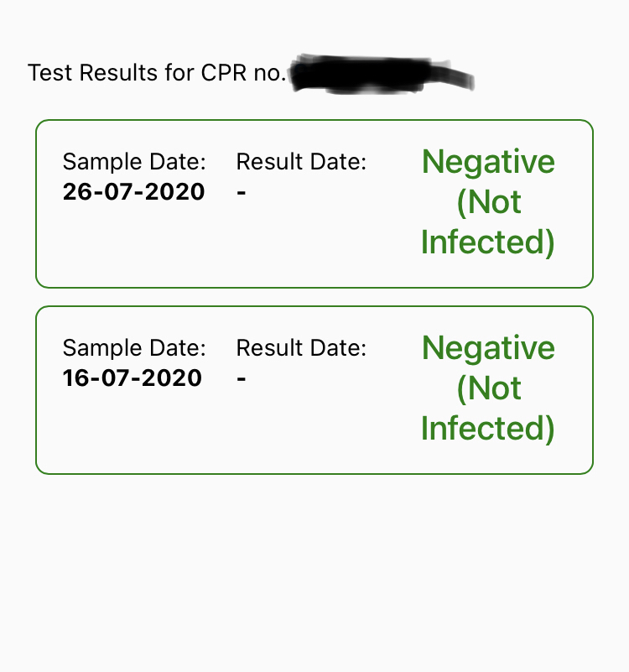
Task: Click "Infected)" text in the second card
Action: 488,429
